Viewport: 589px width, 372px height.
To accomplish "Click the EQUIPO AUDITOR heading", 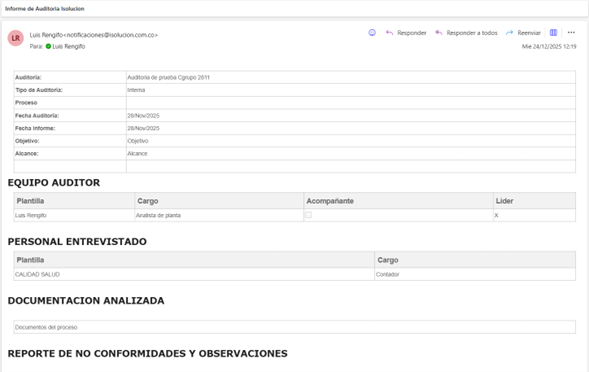I will click(x=54, y=183).
